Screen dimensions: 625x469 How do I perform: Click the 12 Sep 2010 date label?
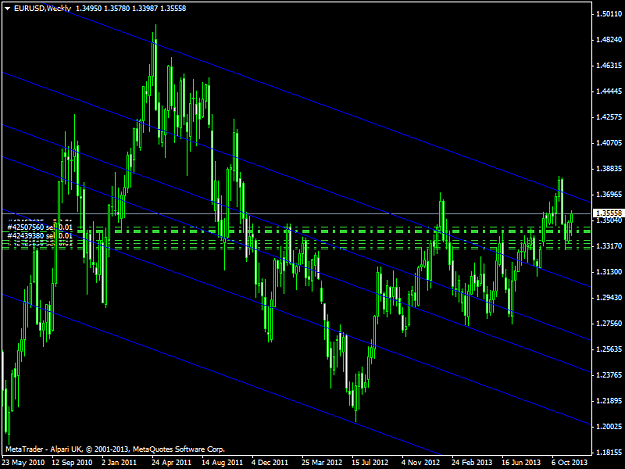(72, 463)
